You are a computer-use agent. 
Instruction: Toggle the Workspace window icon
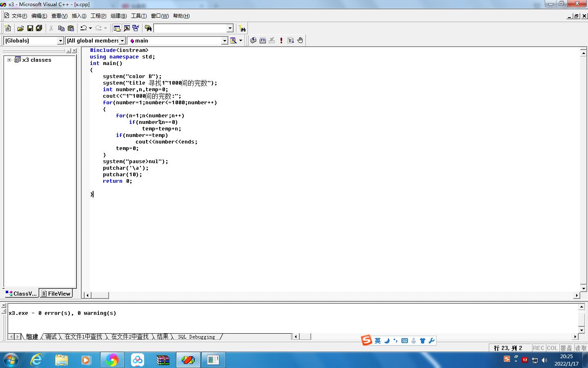(117, 28)
